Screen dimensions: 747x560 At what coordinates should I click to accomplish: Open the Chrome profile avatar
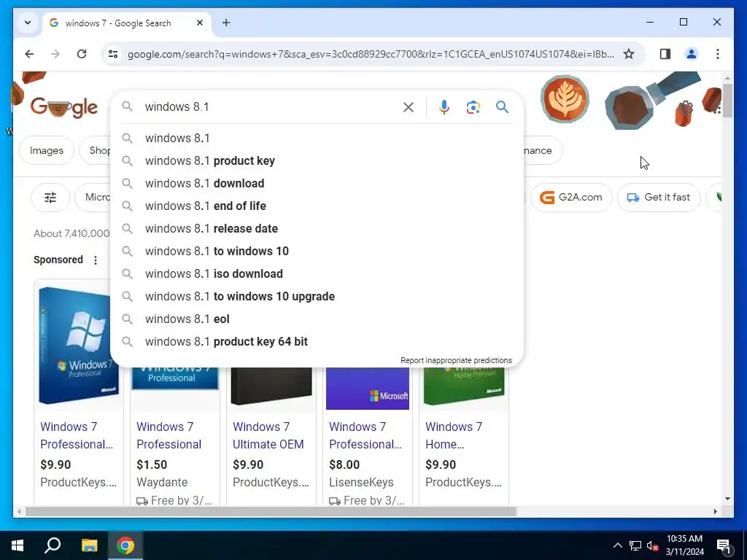coord(692,54)
